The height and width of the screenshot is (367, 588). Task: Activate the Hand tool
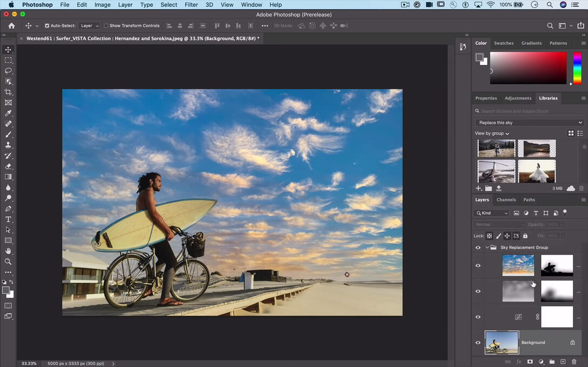pyautogui.click(x=8, y=251)
